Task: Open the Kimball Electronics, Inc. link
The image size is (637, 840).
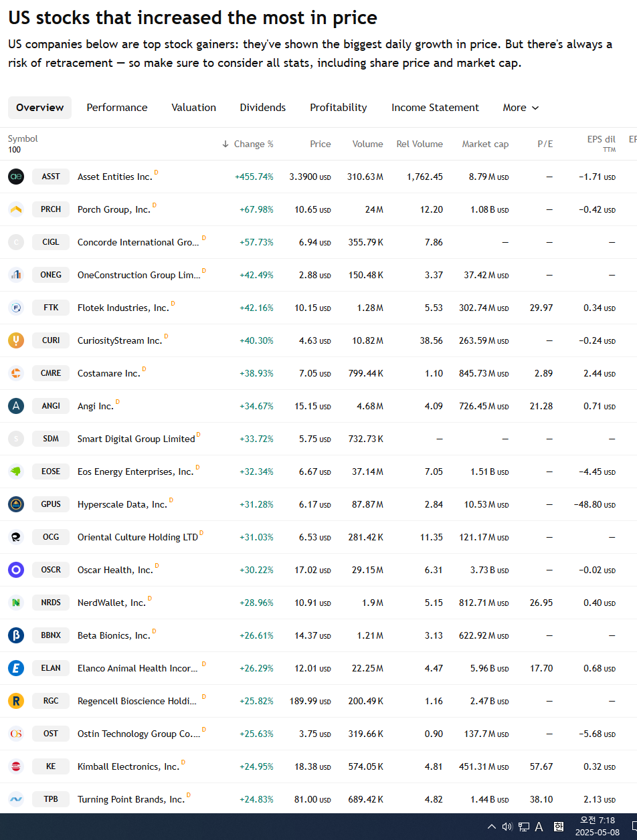Action: [128, 767]
